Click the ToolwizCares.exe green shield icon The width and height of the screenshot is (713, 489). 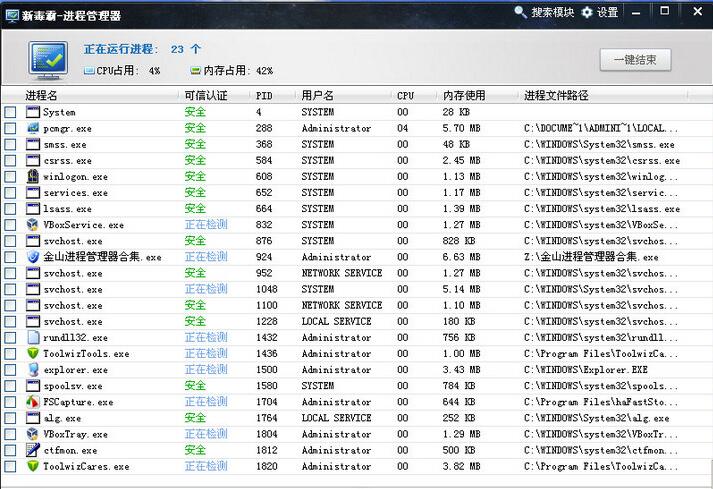[33, 466]
